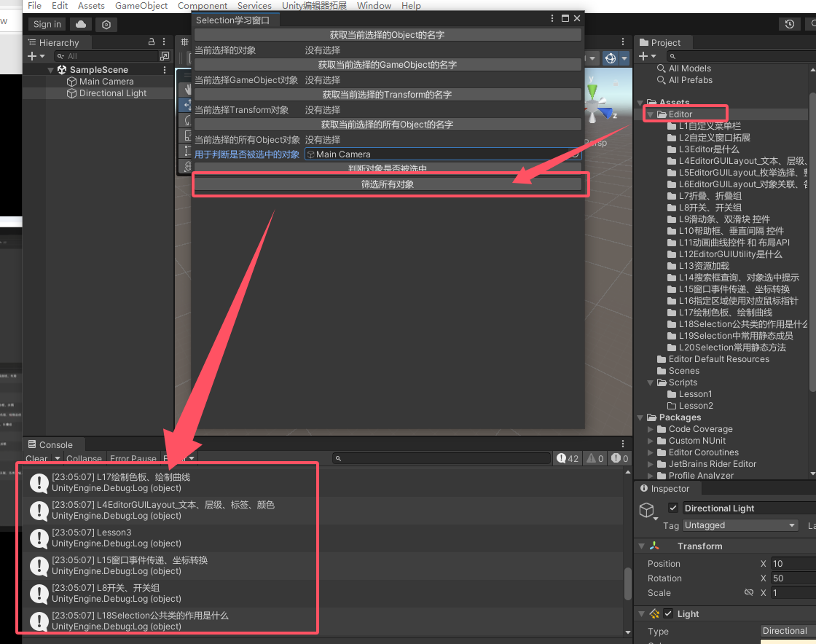Click the Sign in button

click(47, 24)
